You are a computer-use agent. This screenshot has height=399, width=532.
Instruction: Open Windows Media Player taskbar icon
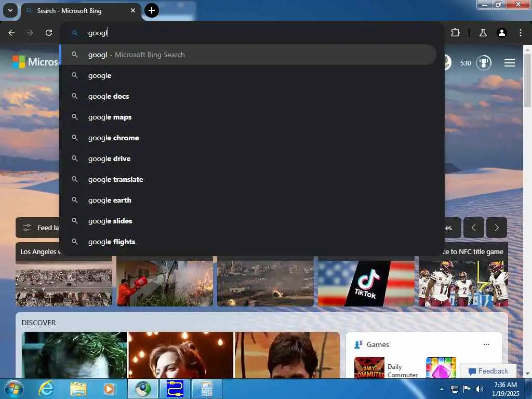pos(109,389)
